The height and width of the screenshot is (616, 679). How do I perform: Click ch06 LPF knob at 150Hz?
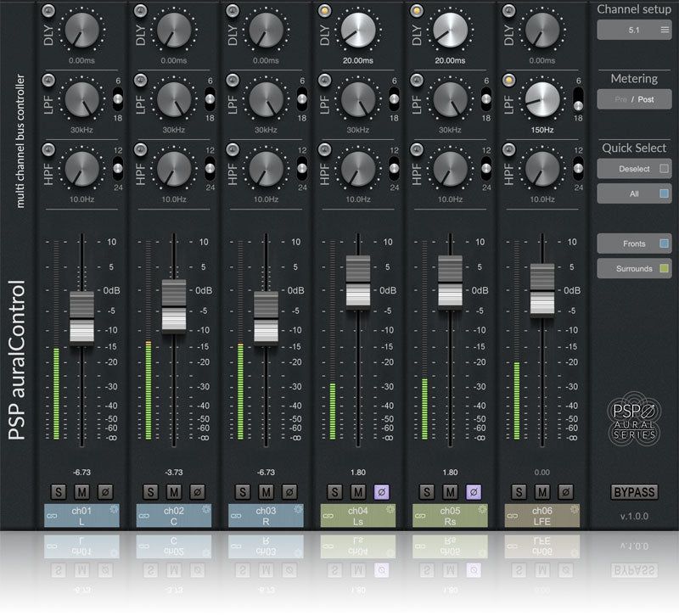542,99
